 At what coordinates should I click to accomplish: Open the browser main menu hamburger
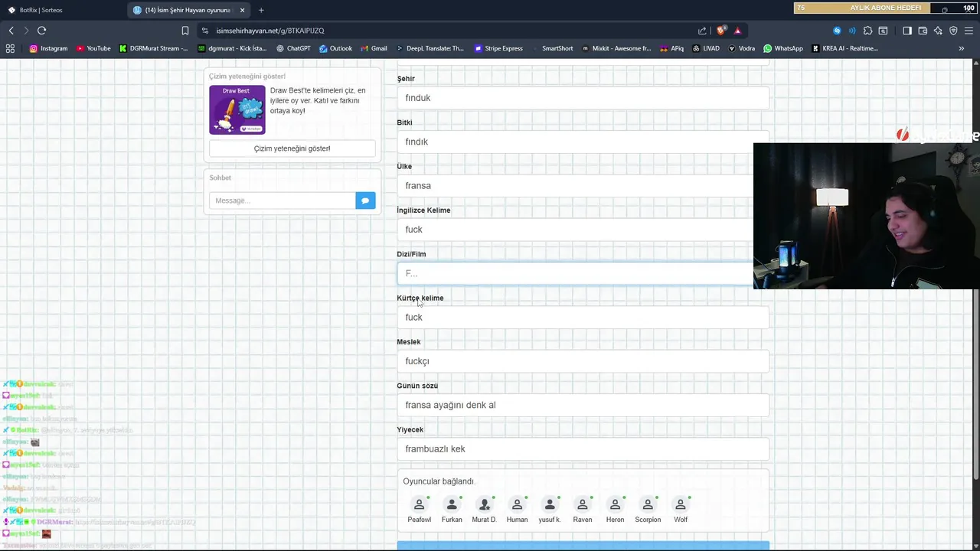[969, 31]
